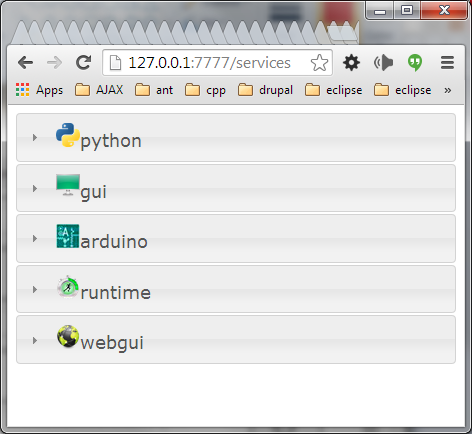Expand the gui service triangle
Viewport: 472px width, 434px height.
35,188
